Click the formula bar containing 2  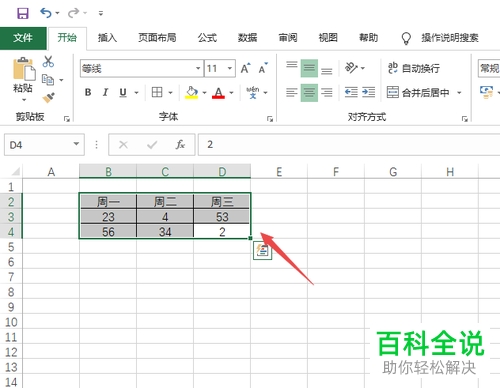[x=349, y=145]
